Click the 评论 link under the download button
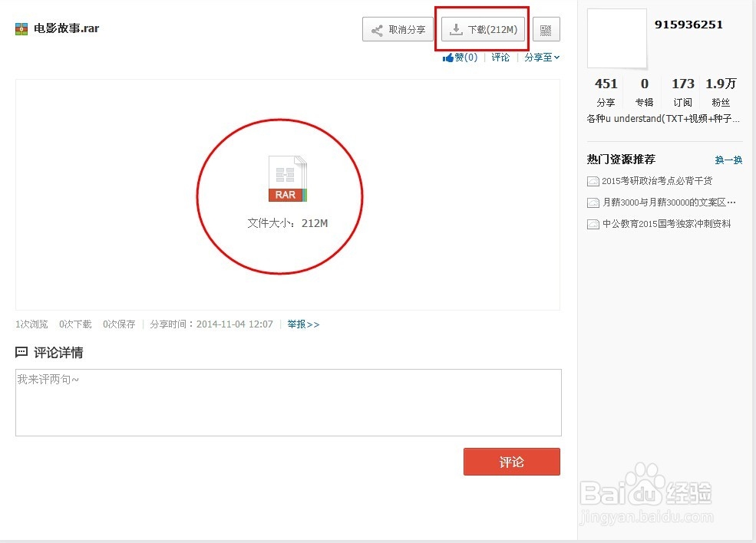The image size is (756, 543). (x=500, y=58)
